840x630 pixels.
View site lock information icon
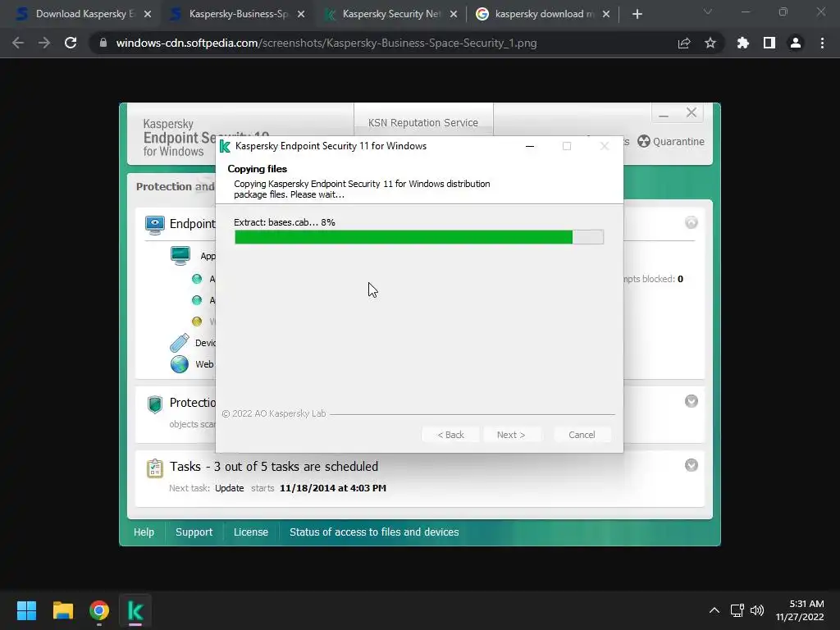(x=103, y=43)
